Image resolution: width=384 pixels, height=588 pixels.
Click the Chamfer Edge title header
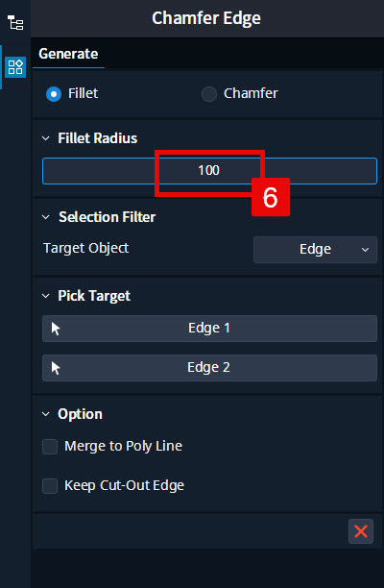pos(206,18)
